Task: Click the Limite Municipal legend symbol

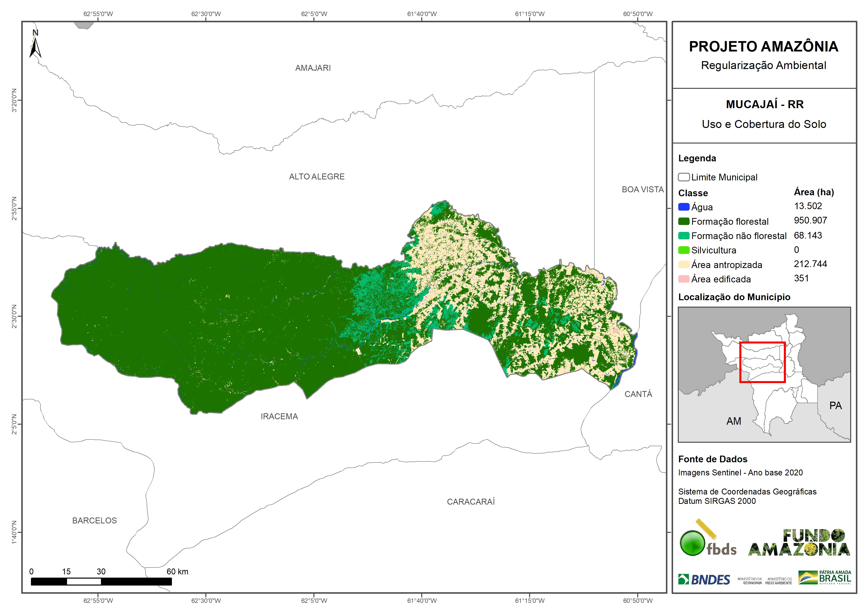Action: tap(683, 177)
